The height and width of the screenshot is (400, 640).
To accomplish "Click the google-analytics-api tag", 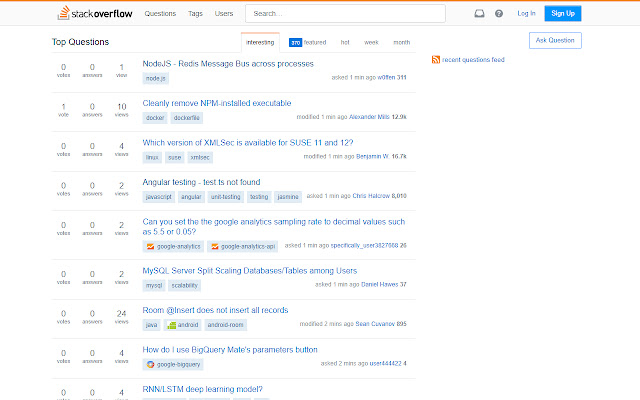I will [x=242, y=247].
